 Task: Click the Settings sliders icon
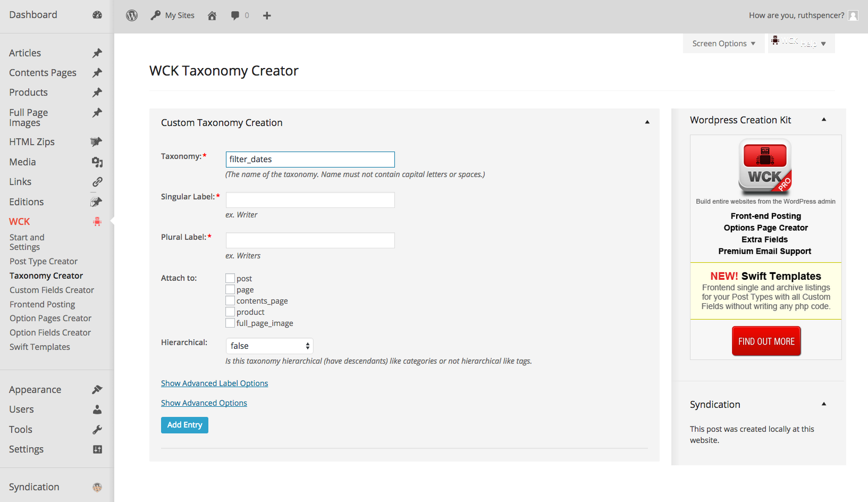[x=97, y=449]
